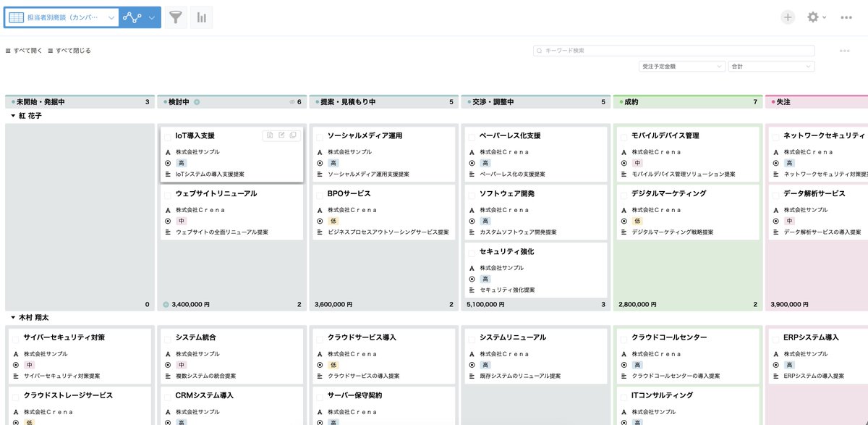Click magnifier icon in keyword search box

tap(540, 51)
